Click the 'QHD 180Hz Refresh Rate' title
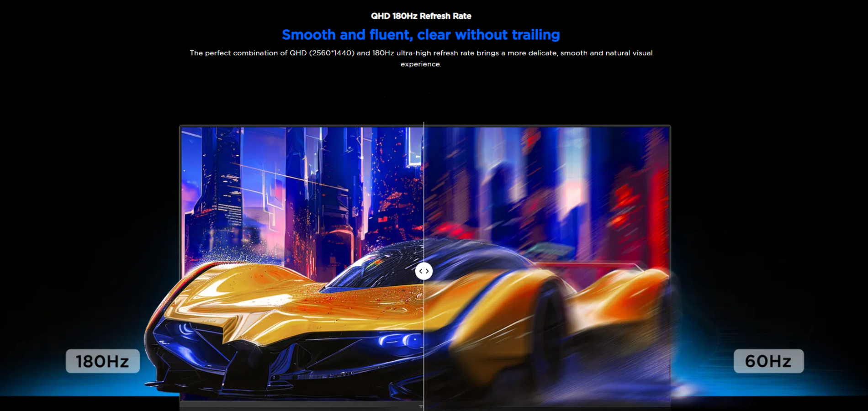This screenshot has width=868, height=411. 421,16
